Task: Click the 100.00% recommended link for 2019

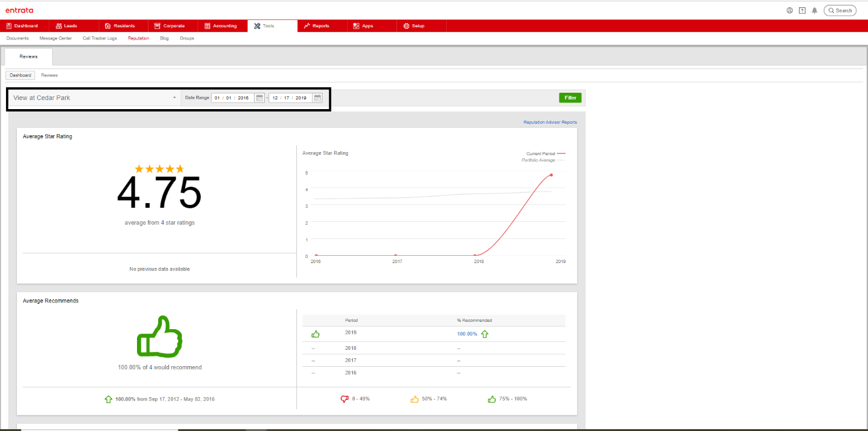Action: (467, 334)
